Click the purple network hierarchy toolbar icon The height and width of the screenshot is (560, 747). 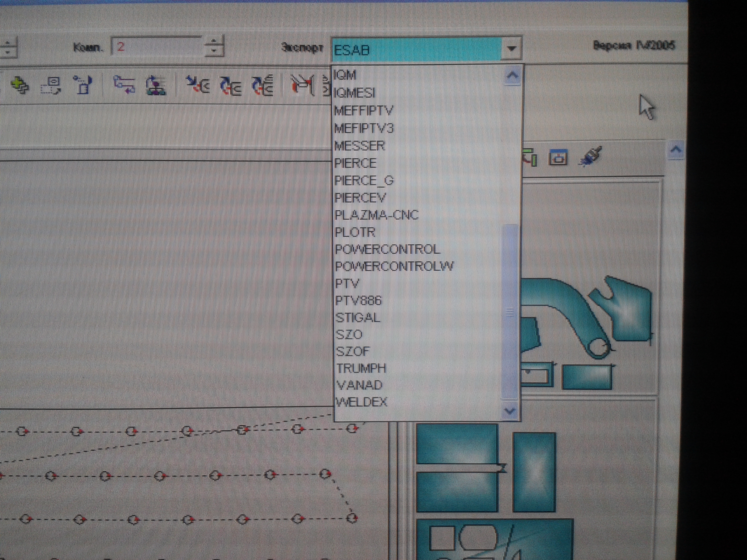[x=156, y=85]
